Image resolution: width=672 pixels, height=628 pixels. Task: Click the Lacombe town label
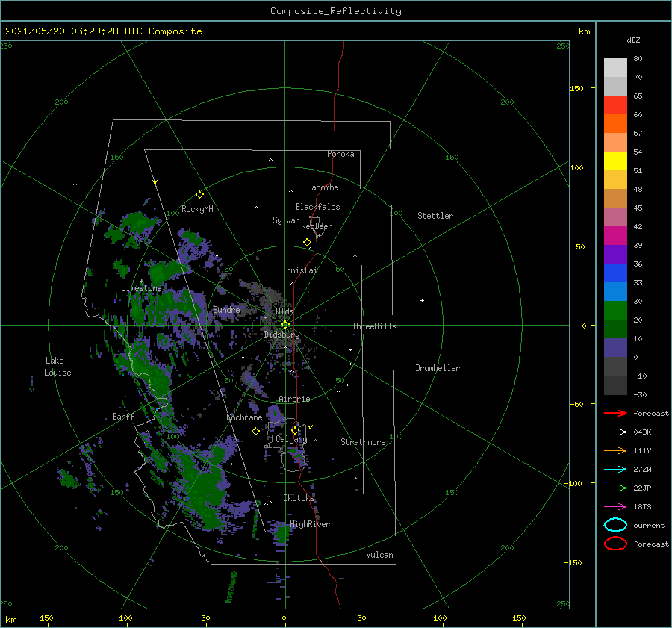(x=323, y=187)
